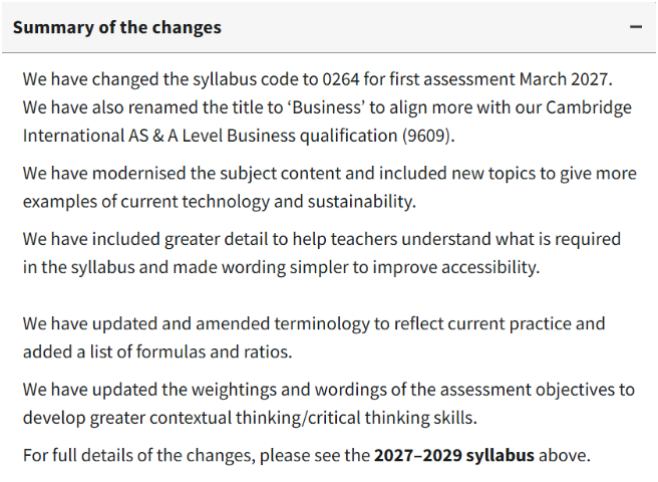Image resolution: width=658 pixels, height=482 pixels.
Task: Click the paragraph about weightings and assessment objectives
Action: pyautogui.click(x=329, y=404)
